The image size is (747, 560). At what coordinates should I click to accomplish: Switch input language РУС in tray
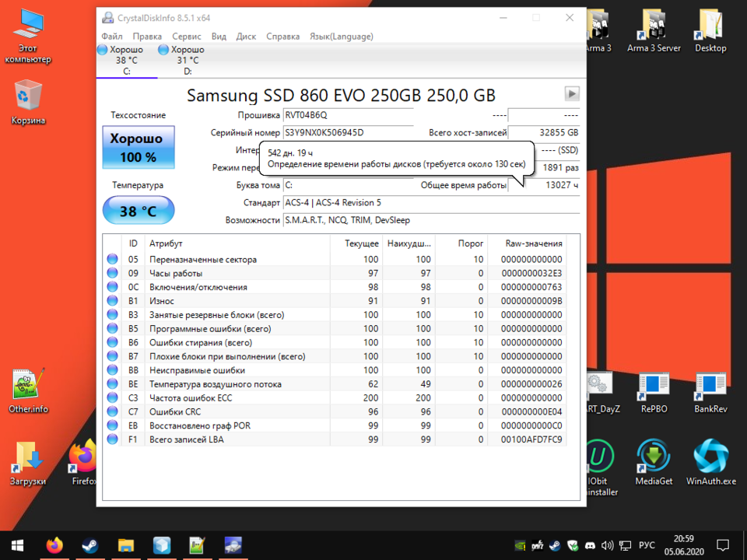pos(647,546)
